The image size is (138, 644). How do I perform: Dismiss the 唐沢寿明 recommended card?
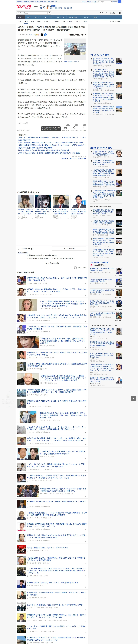(85, 218)
